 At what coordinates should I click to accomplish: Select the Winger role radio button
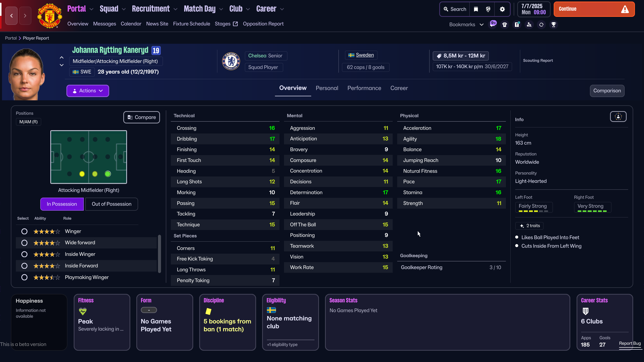[24, 231]
